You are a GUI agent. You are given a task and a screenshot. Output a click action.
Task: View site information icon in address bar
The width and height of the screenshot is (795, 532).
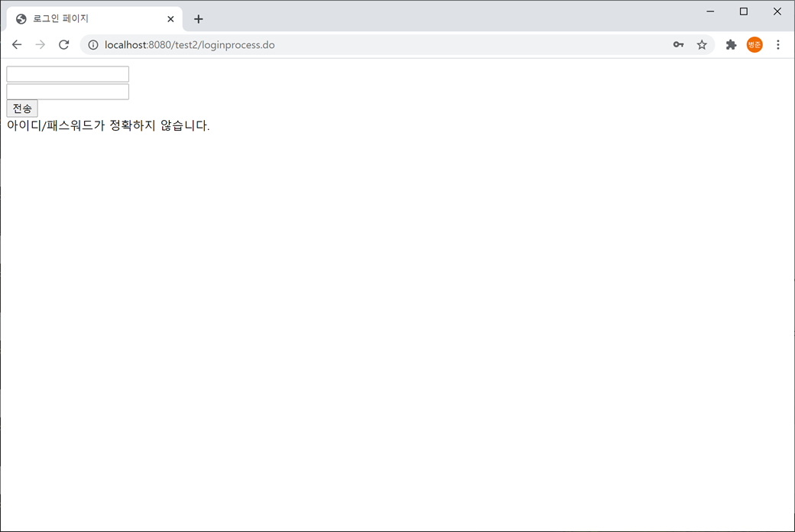(93, 44)
